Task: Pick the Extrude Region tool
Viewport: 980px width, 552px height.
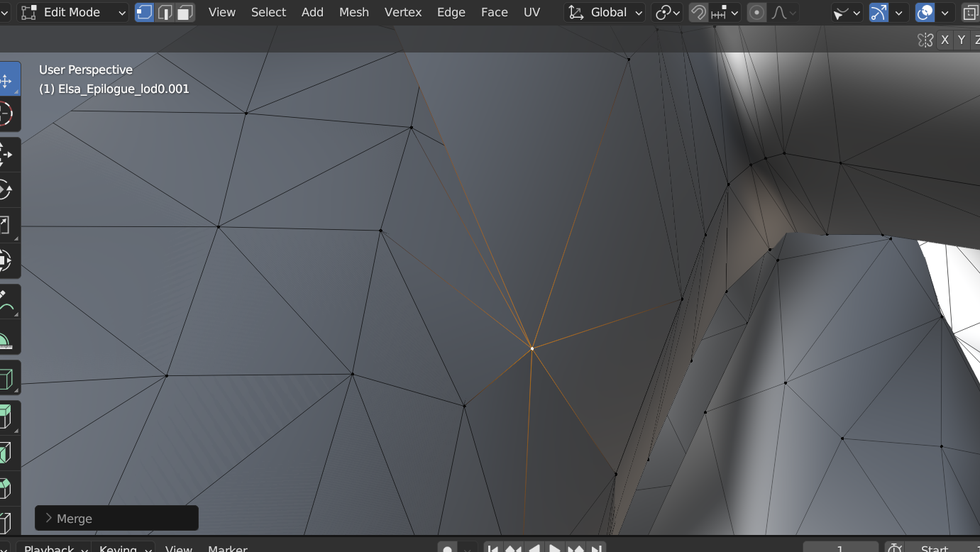Action: (6, 418)
